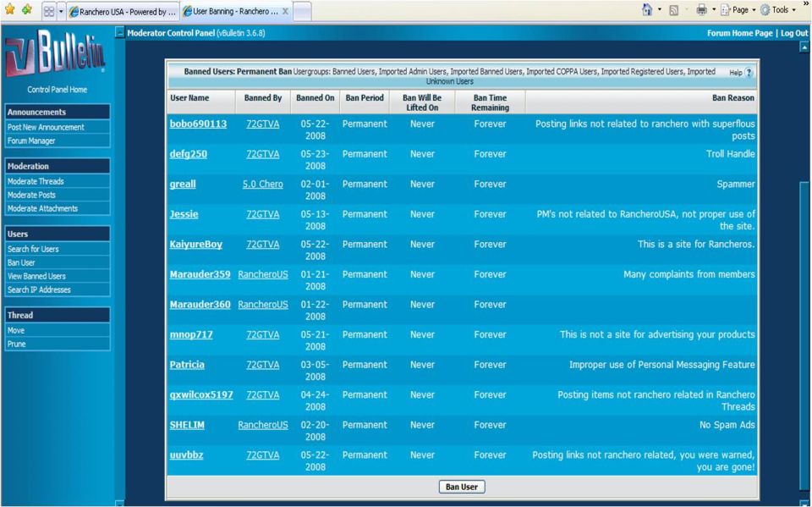Open user Marauder359 link
812x507 pixels.
click(200, 274)
